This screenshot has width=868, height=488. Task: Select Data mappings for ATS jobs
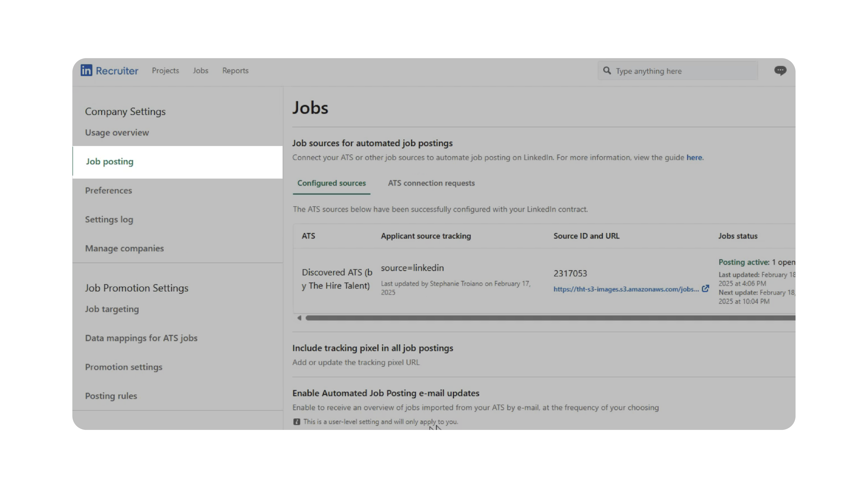click(141, 338)
